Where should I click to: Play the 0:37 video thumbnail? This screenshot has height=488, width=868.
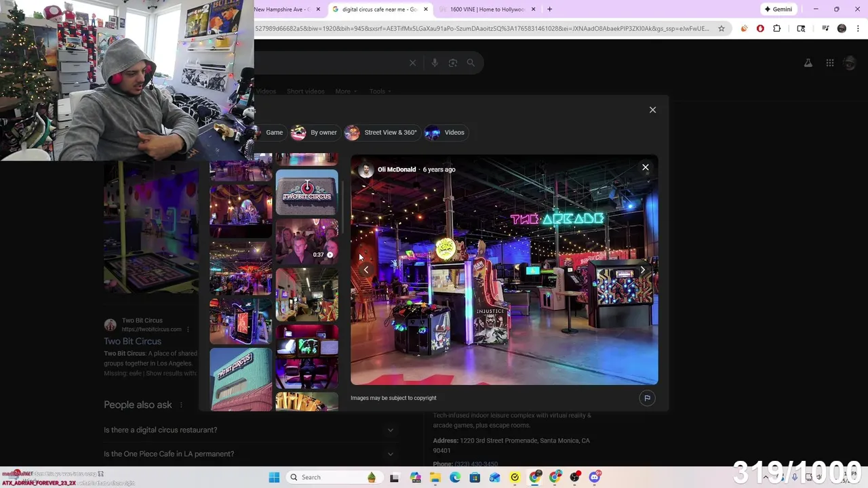point(307,241)
